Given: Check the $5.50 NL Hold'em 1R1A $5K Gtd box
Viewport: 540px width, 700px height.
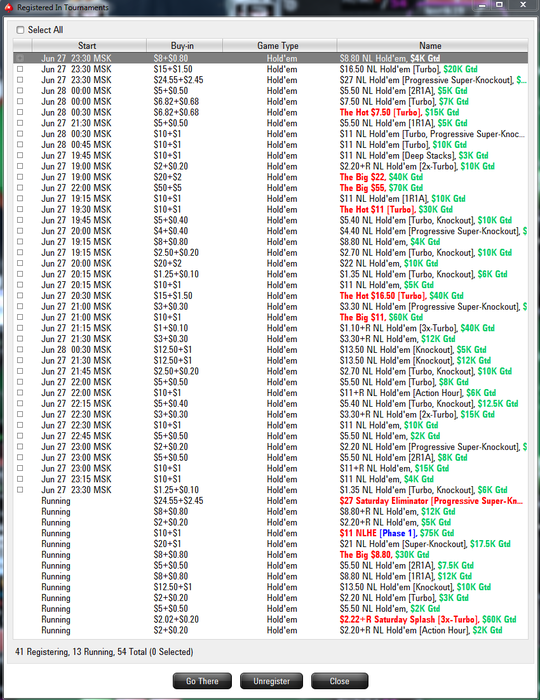Looking at the screenshot, I should tap(20, 123).
